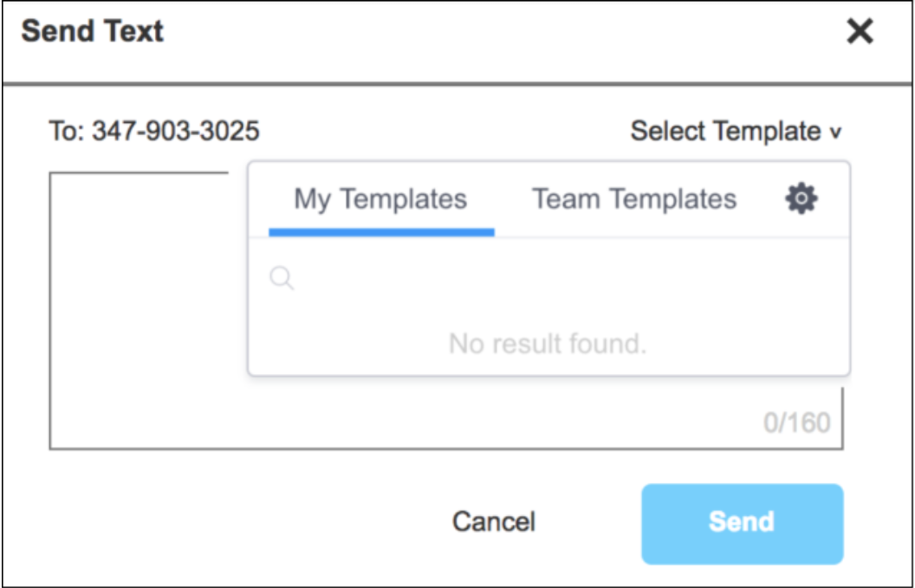The height and width of the screenshot is (588, 915).
Task: Click the 0/160 character counter
Action: (796, 423)
